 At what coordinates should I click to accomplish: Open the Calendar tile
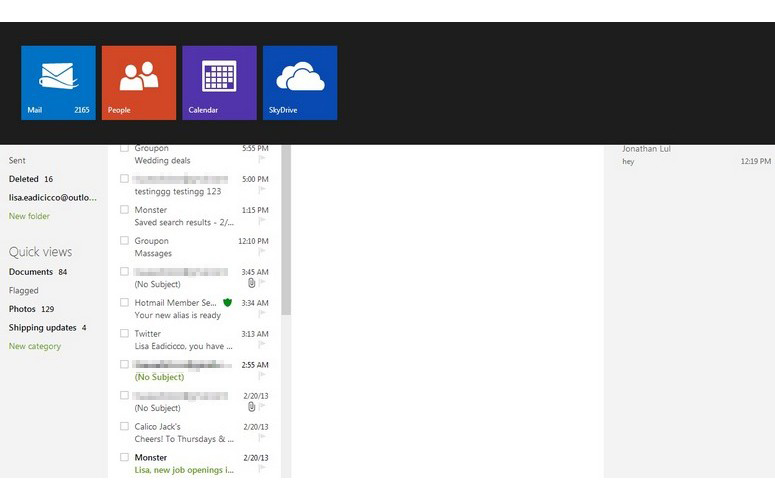219,83
